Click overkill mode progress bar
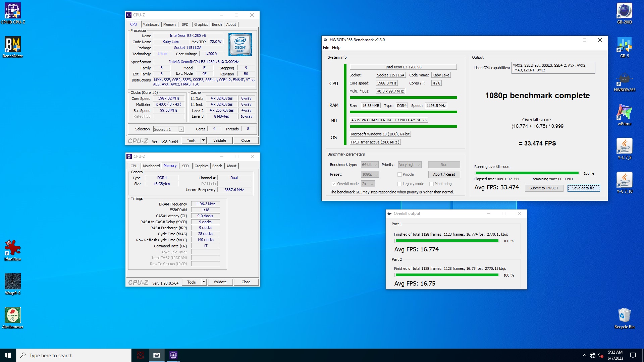The height and width of the screenshot is (362, 644). 527,173
